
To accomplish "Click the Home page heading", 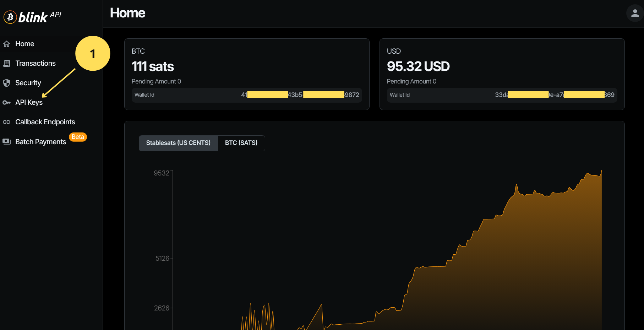I will click(127, 13).
